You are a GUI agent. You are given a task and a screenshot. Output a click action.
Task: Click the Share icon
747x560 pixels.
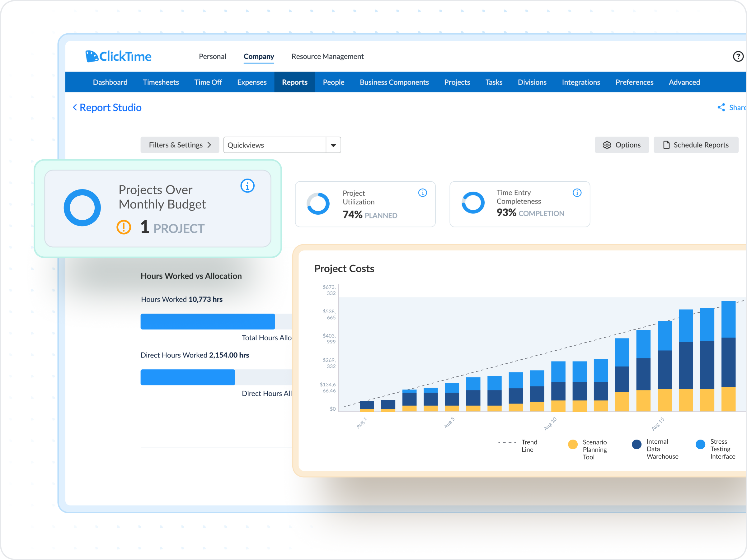721,107
